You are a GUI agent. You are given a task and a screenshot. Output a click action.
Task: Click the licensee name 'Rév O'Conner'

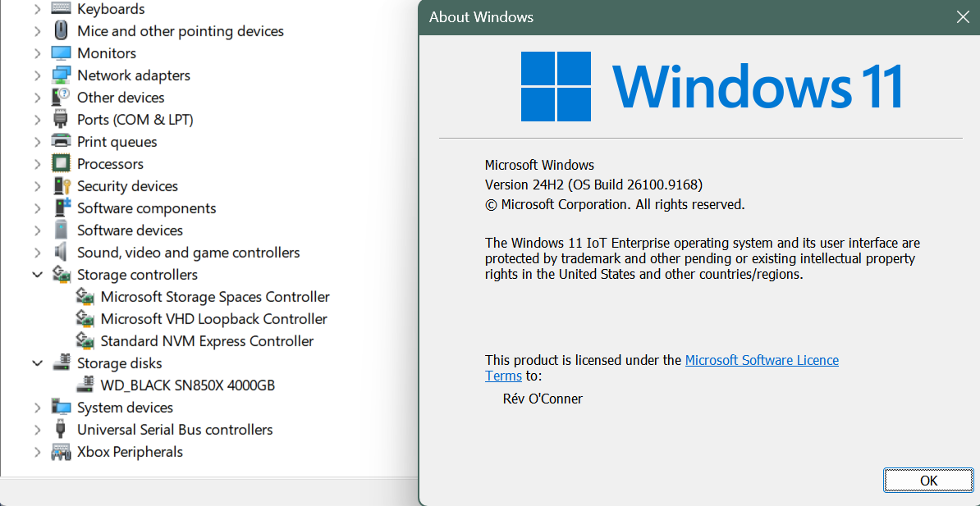coord(543,399)
